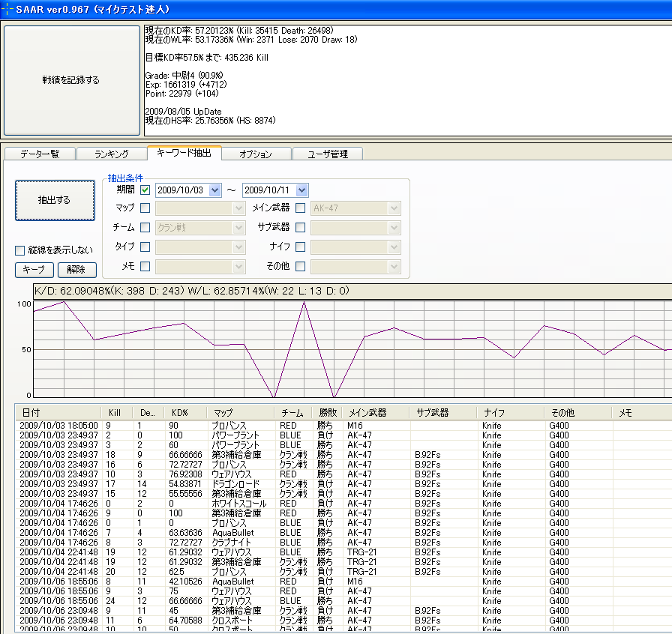Open the start date 2009/10/03 dropdown
Image resolution: width=672 pixels, height=634 pixels.
tap(215, 190)
